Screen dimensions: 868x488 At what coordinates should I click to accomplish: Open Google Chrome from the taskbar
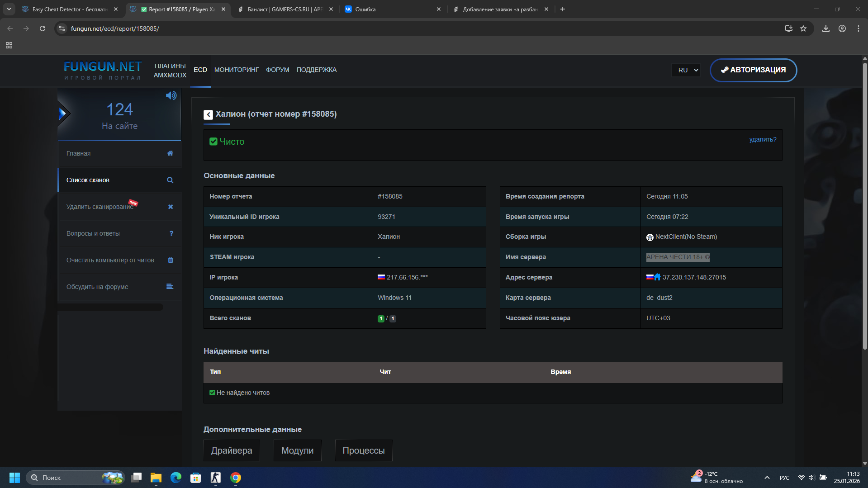(236, 478)
